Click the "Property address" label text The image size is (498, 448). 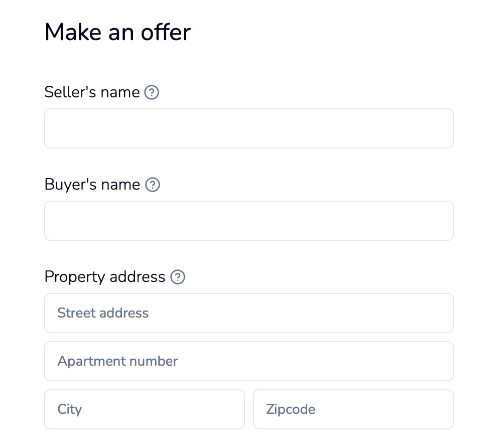tap(105, 277)
